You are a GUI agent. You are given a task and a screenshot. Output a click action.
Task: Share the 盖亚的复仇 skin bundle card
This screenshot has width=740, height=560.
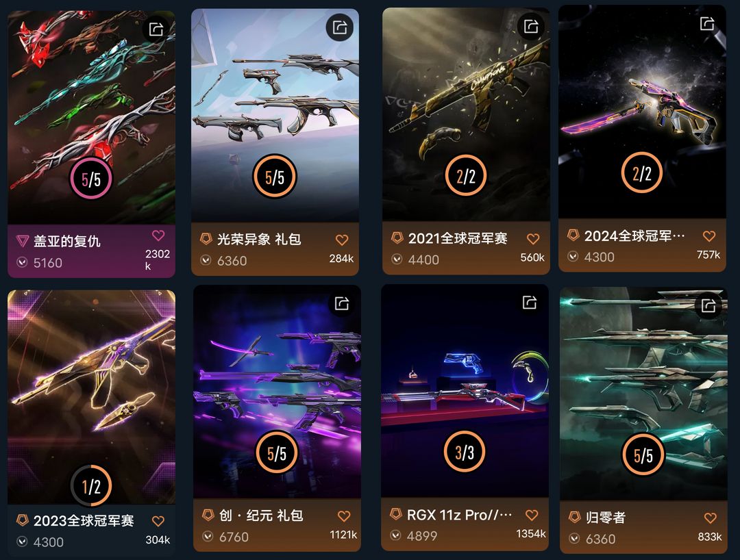click(x=156, y=29)
